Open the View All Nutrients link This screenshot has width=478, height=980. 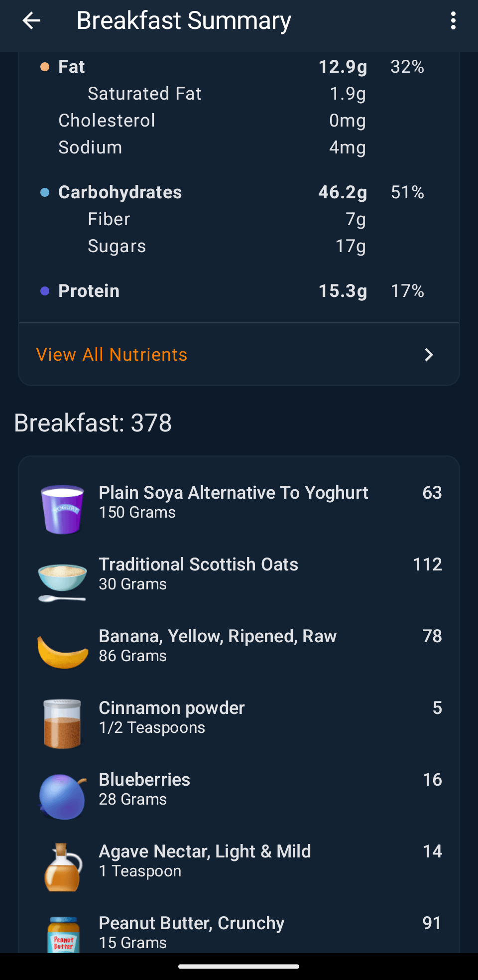[x=112, y=355]
